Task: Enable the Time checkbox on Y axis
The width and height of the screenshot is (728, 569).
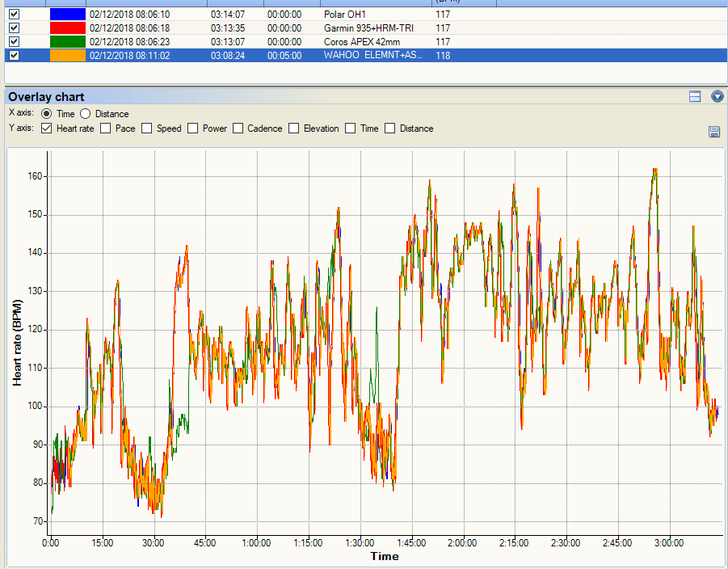Action: 351,129
